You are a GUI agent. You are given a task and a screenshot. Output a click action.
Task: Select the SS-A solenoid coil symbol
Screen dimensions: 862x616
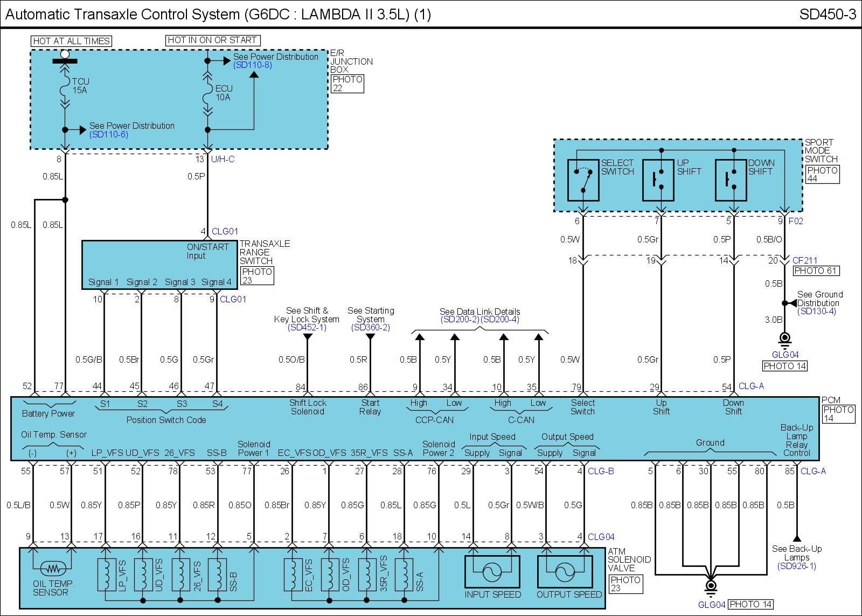(x=404, y=575)
